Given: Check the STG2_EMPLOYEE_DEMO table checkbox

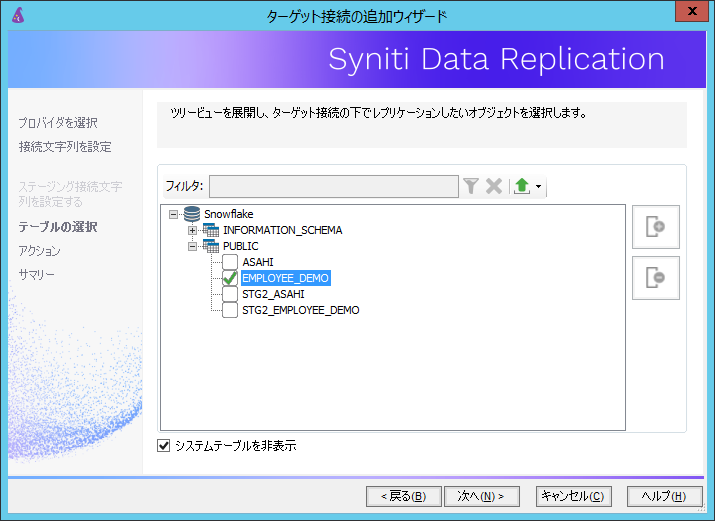Looking at the screenshot, I should [x=230, y=310].
